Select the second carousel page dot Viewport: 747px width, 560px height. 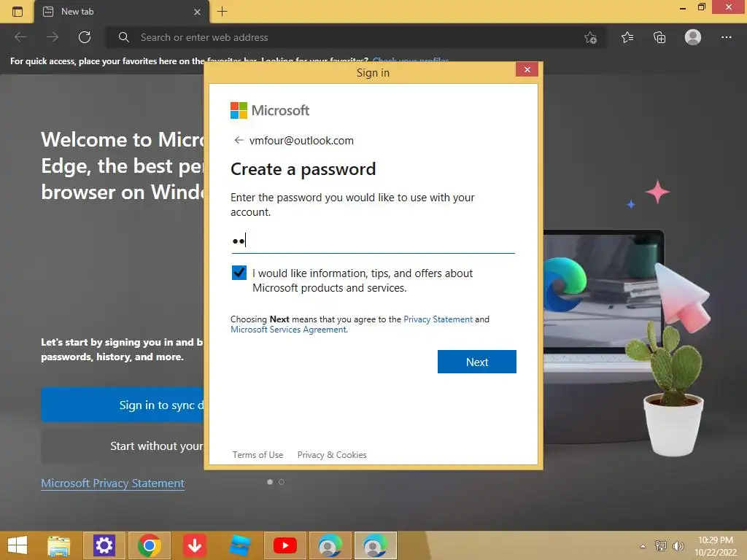282,482
